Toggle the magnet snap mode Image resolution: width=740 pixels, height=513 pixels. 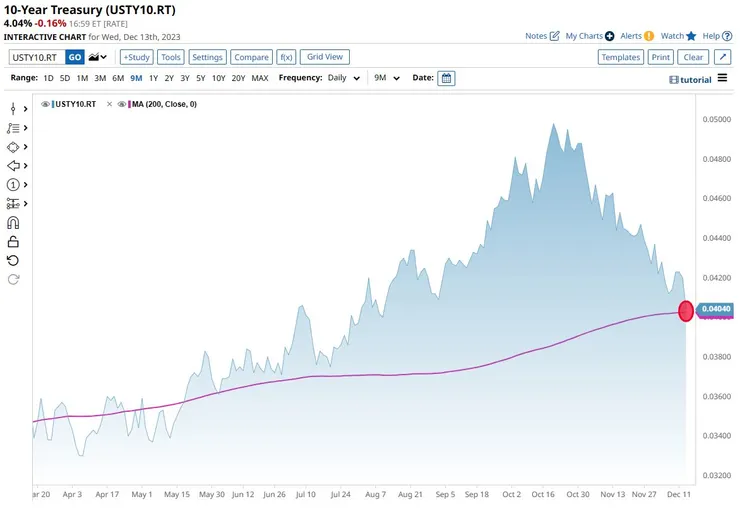coord(13,223)
